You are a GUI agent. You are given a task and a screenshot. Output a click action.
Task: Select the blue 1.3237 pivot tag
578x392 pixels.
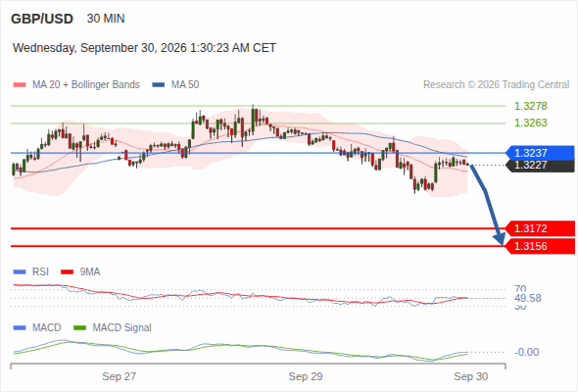pyautogui.click(x=540, y=153)
